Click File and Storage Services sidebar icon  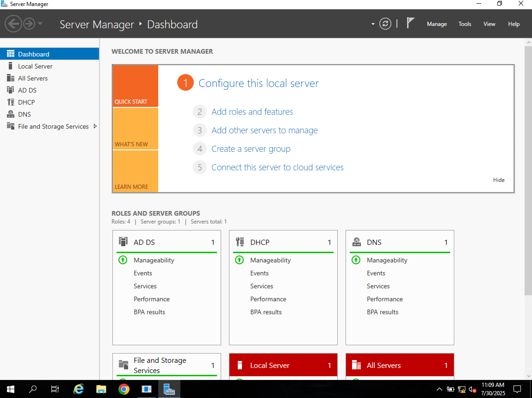coord(11,126)
